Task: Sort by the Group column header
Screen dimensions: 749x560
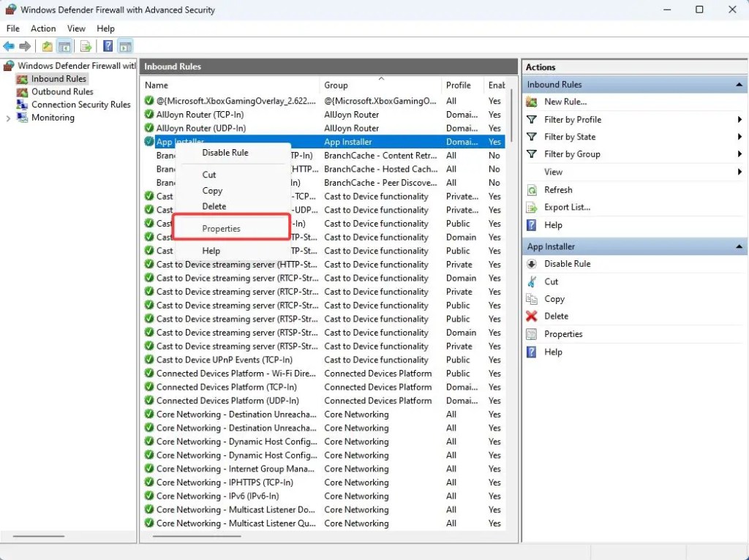Action: point(380,86)
